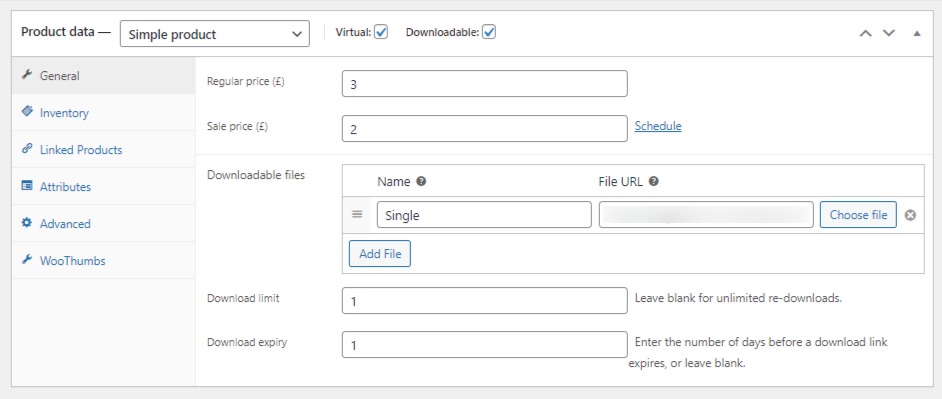The height and width of the screenshot is (399, 942).
Task: Click the General tab wrench icon
Action: tap(26, 76)
